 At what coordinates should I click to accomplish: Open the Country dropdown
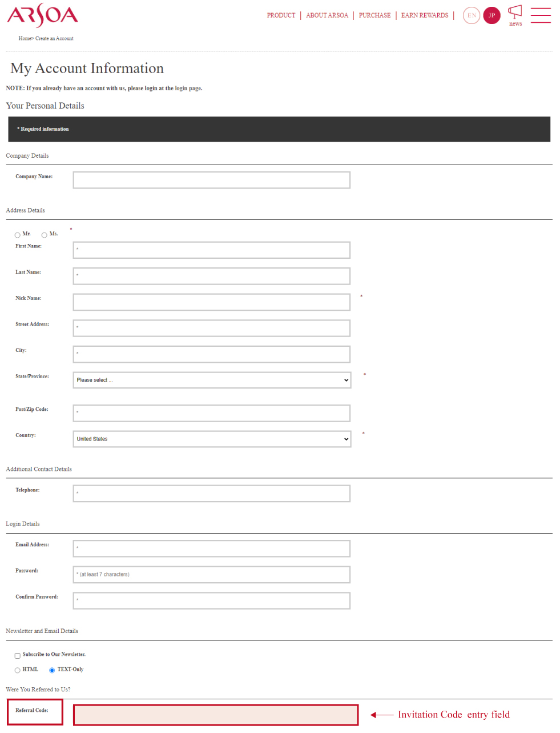click(x=212, y=439)
